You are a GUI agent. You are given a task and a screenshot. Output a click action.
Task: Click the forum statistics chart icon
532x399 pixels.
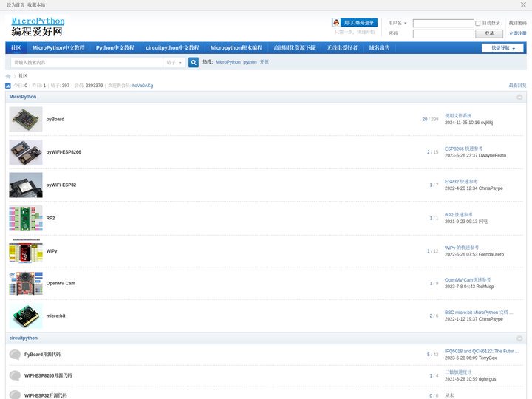[x=8, y=86]
